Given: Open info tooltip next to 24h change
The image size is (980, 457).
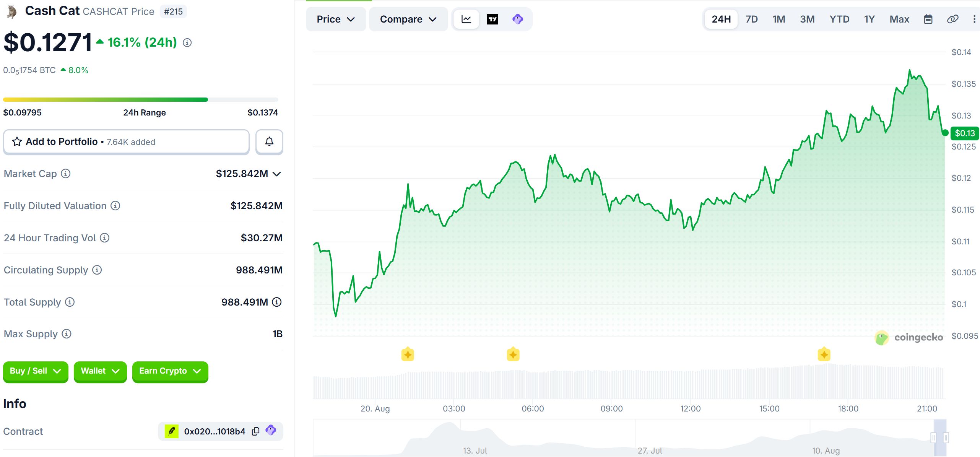Looking at the screenshot, I should coord(187,43).
